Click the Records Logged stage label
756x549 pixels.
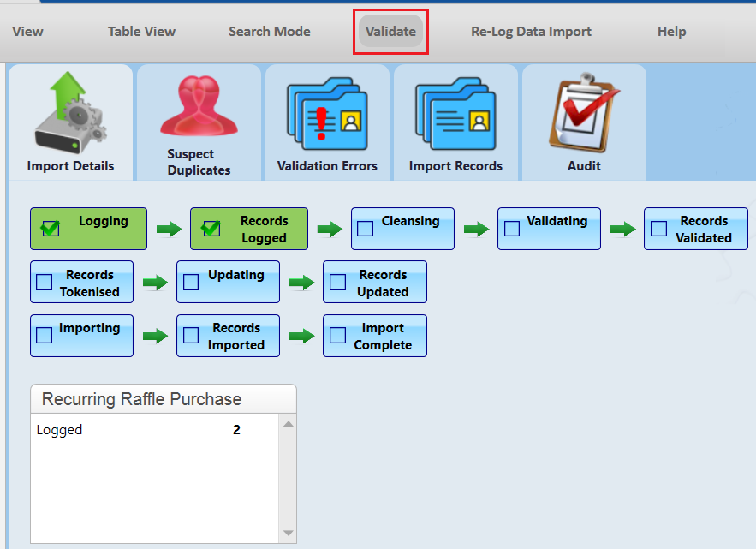point(265,230)
